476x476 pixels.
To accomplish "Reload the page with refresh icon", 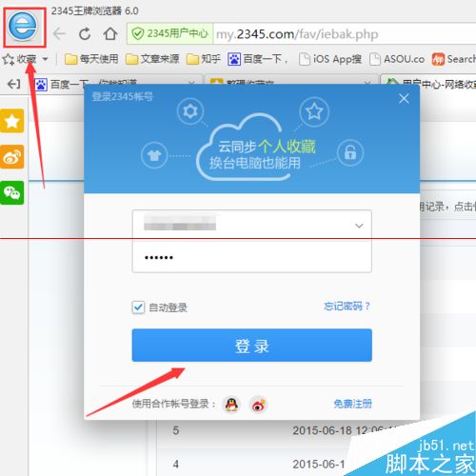I will 85,33.
